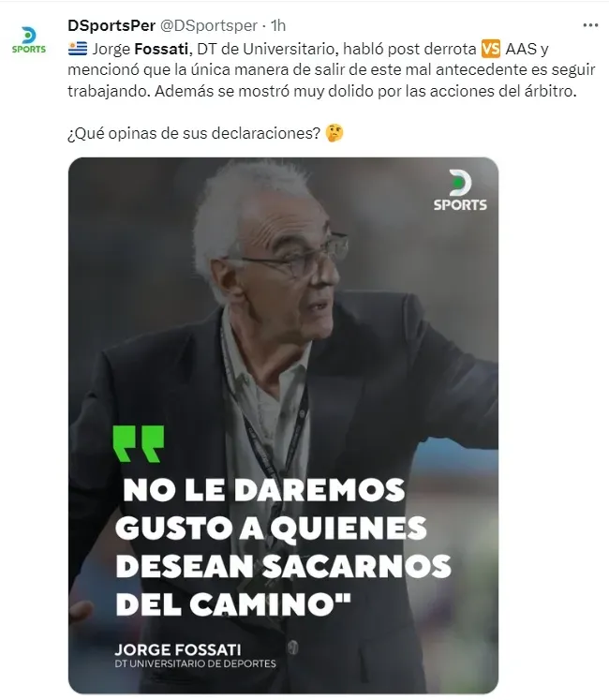This screenshot has width=609, height=700.
Task: Click the green quotation marks graphic
Action: click(139, 444)
